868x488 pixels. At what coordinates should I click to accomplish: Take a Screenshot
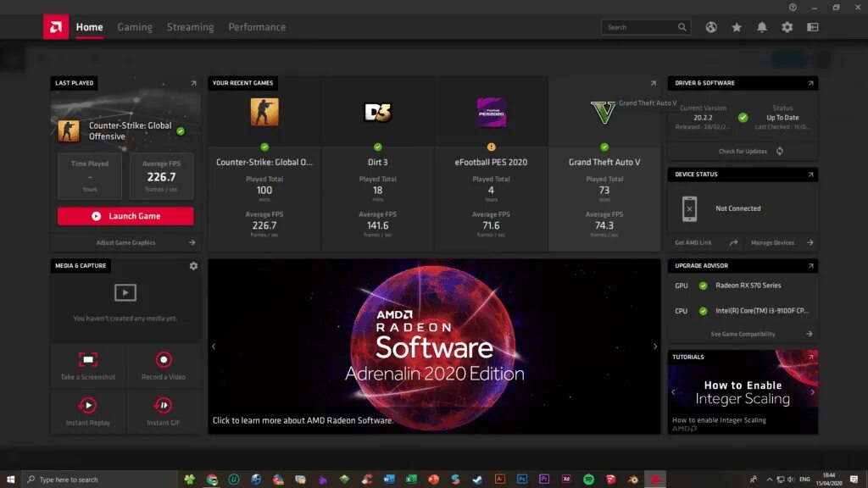tap(88, 366)
